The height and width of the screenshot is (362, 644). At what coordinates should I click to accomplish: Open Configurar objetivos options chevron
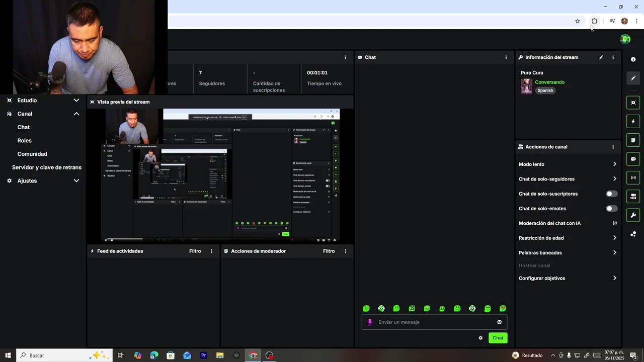pos(615,278)
